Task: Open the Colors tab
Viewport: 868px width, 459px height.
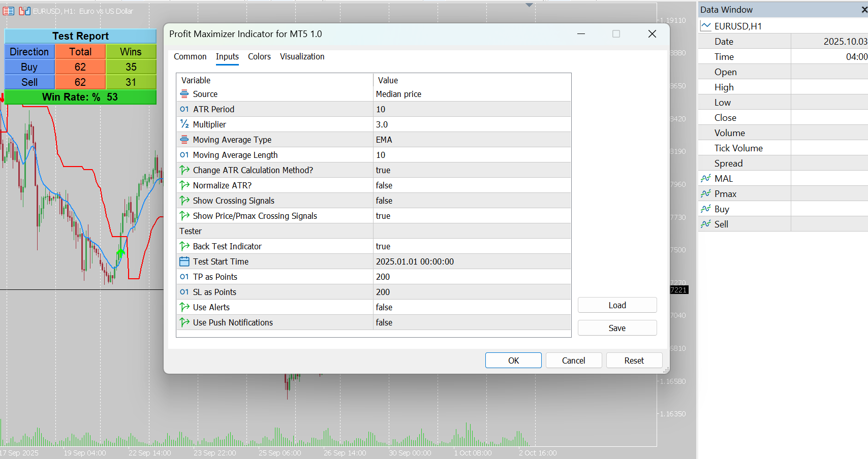Action: (x=259, y=56)
